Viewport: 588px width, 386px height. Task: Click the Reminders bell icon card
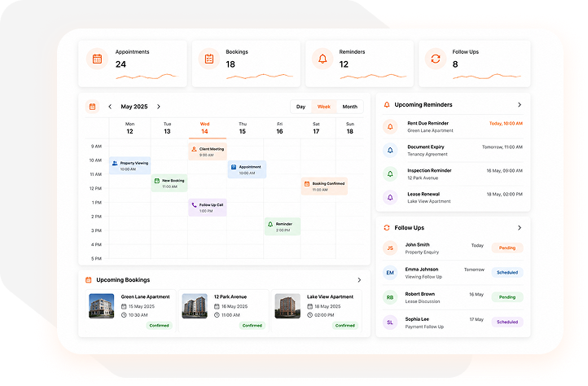(x=323, y=59)
